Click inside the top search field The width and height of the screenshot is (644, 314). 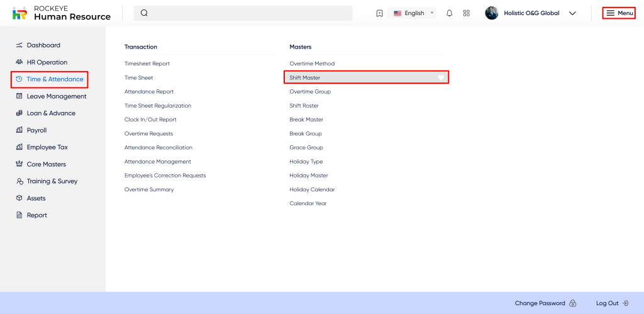(252, 13)
